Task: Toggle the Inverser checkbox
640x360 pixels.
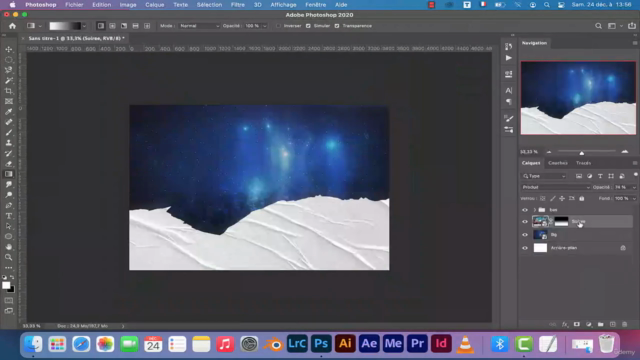Action: pos(278,26)
